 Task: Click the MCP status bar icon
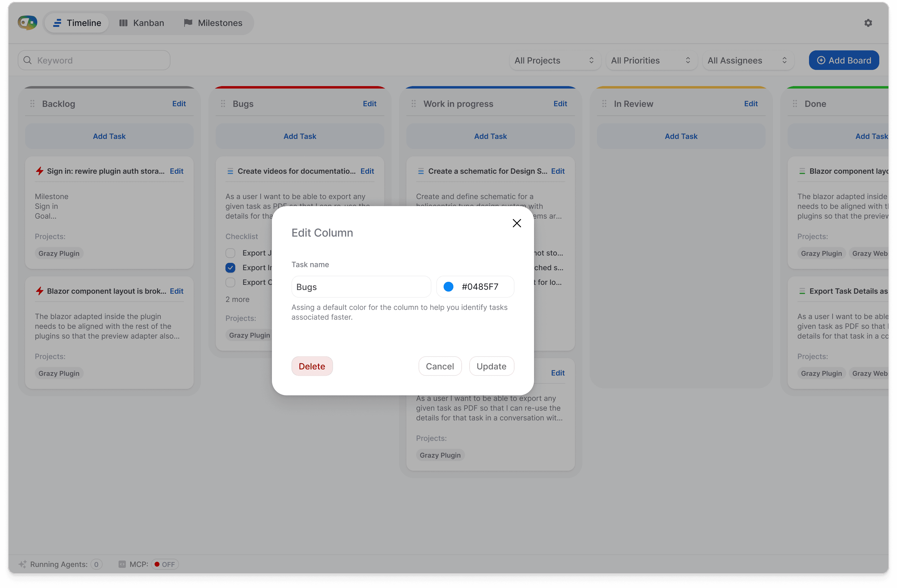122,564
